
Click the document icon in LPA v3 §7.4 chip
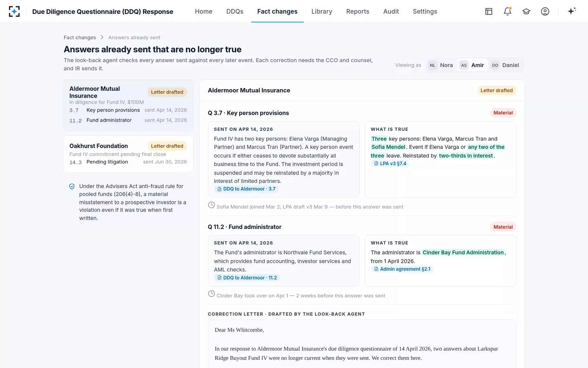point(376,164)
